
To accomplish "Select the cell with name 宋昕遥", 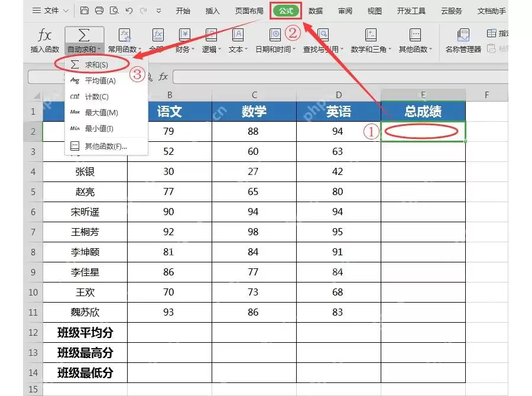I will pos(85,212).
